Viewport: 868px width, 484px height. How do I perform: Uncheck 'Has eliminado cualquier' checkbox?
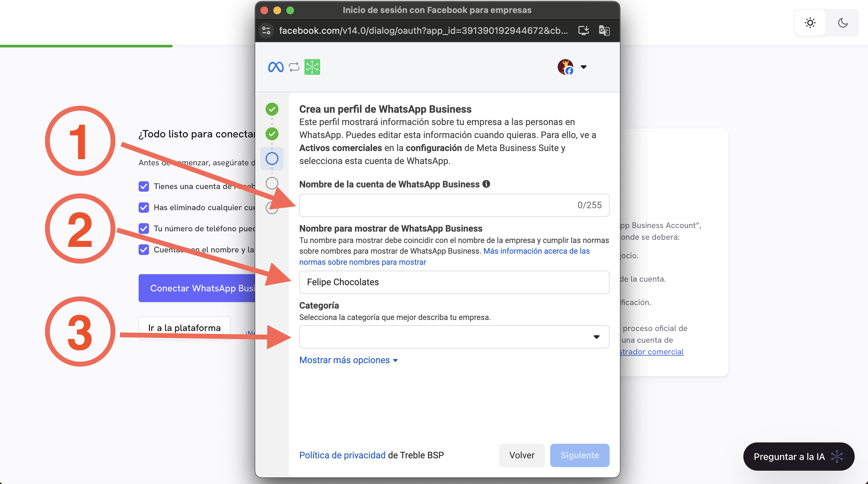point(144,208)
